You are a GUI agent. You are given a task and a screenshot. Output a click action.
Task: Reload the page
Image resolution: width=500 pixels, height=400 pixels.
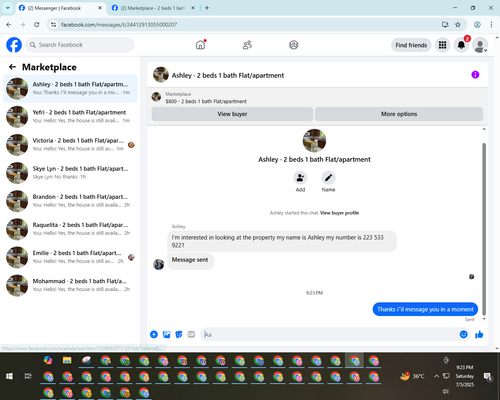pos(37,25)
